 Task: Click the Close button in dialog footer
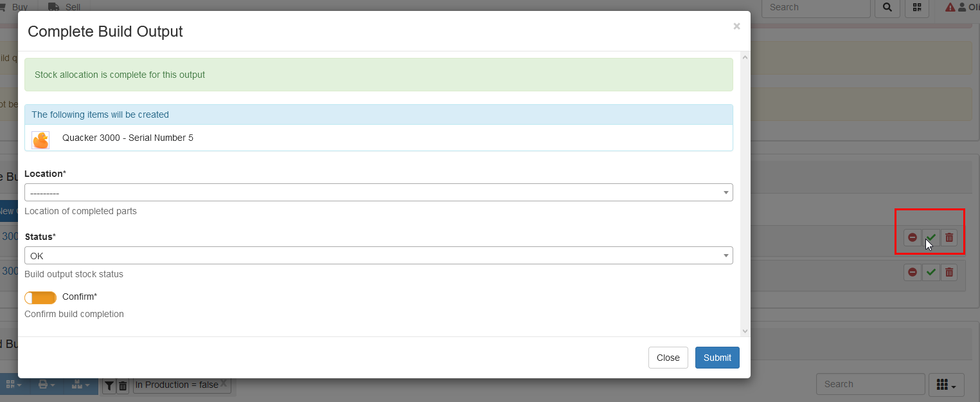click(668, 358)
